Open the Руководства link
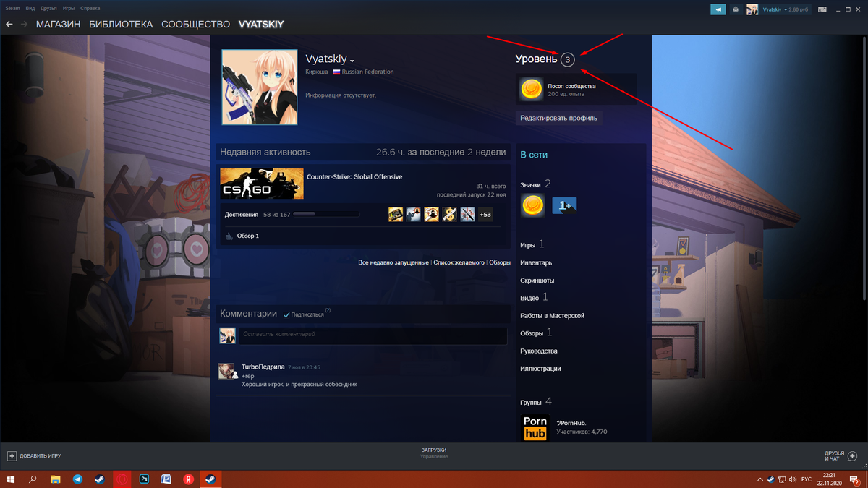Screen dimensions: 868x488 [539, 351]
